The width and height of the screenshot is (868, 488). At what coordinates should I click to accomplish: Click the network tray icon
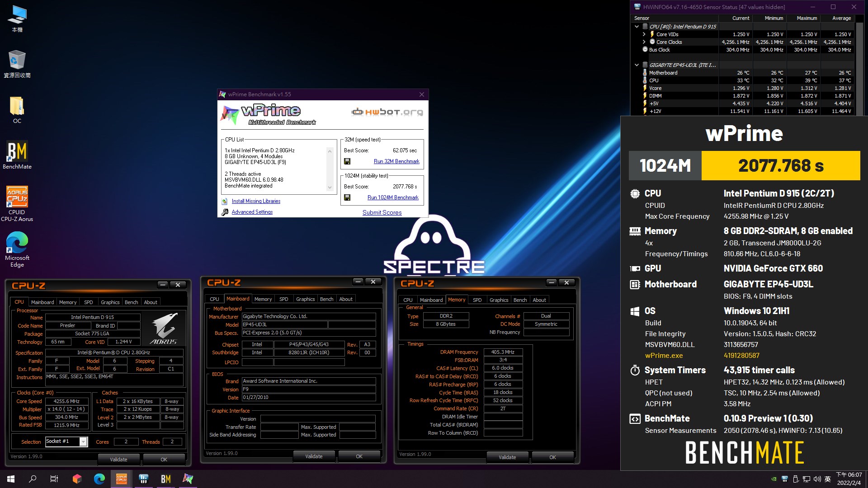(x=806, y=479)
